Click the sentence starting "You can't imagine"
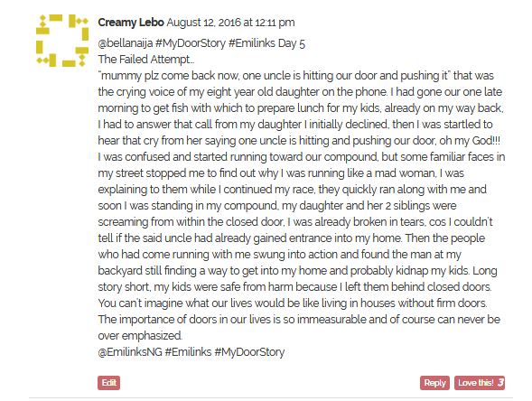Viewport: 532px width, 401px height. click(293, 303)
